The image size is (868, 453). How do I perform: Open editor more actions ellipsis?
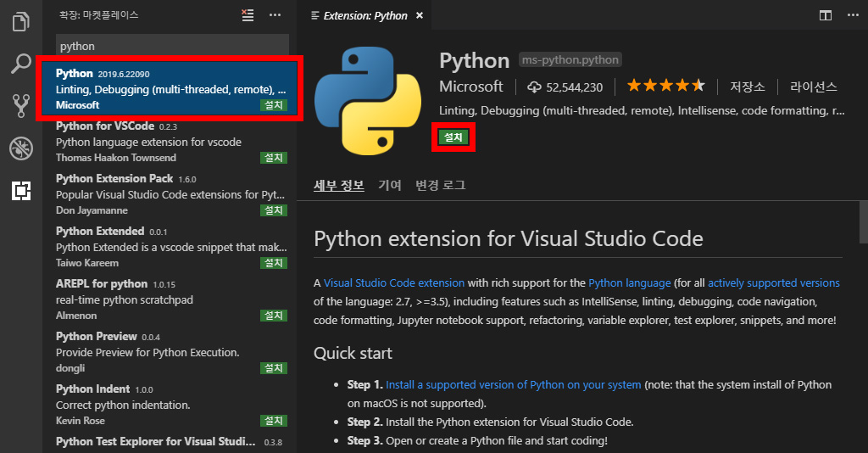tap(853, 15)
